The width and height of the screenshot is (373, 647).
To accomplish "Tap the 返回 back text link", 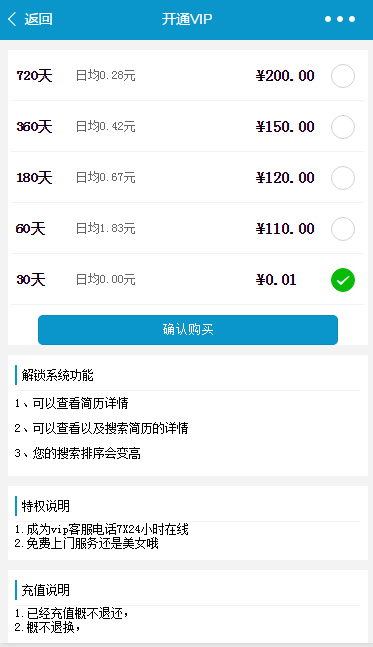I will [38, 19].
